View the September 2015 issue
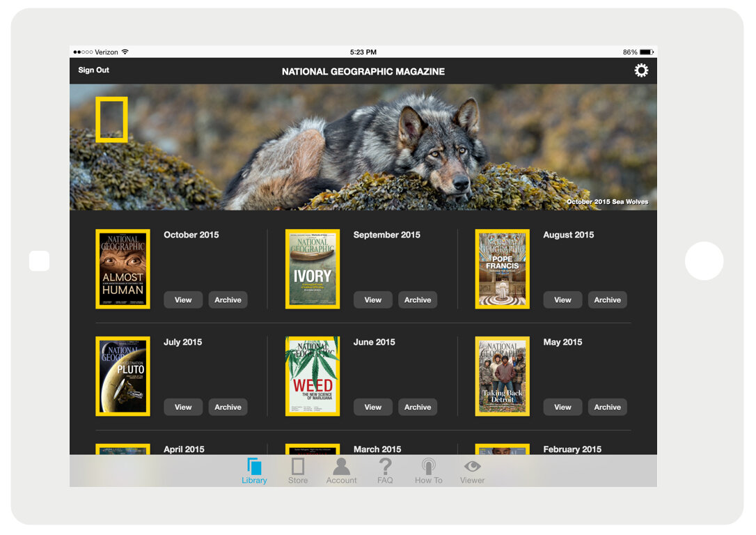756x535 pixels. (x=372, y=300)
